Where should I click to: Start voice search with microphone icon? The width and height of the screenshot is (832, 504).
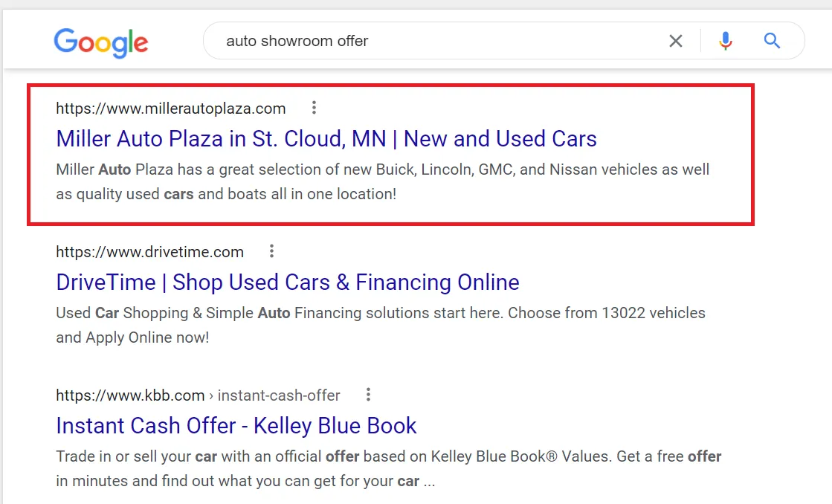726,41
